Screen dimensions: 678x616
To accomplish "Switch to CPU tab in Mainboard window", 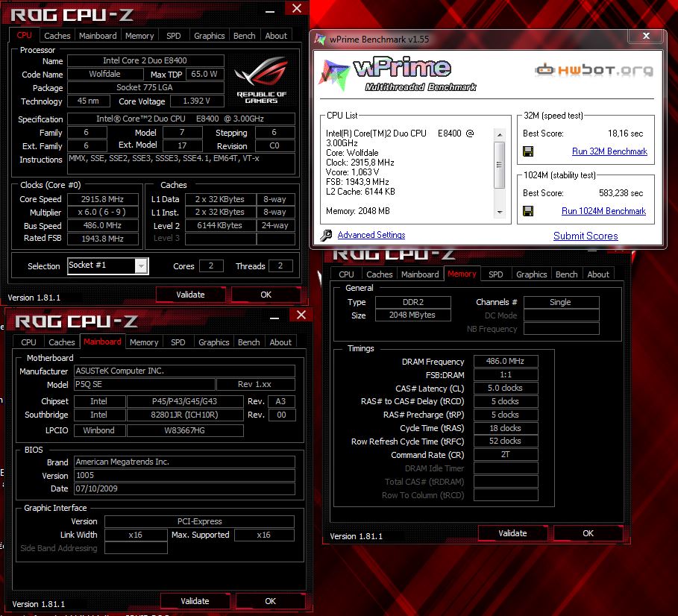I will 28,342.
